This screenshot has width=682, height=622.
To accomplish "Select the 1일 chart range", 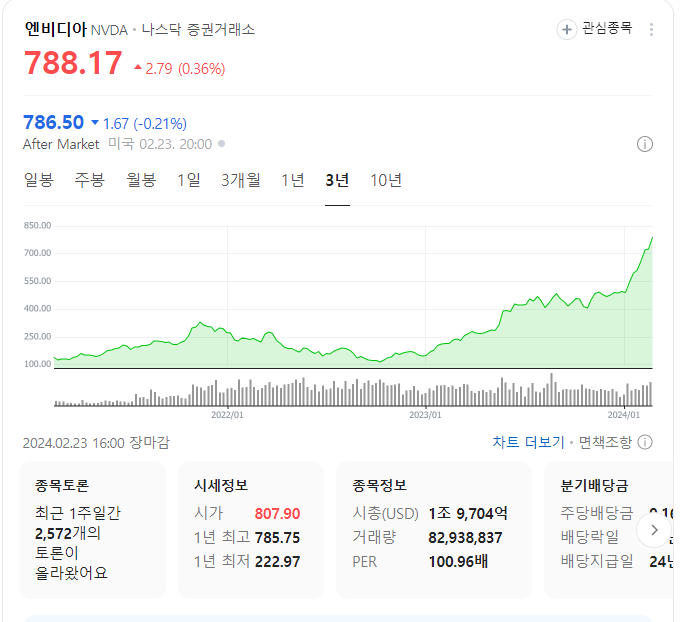I will point(189,180).
